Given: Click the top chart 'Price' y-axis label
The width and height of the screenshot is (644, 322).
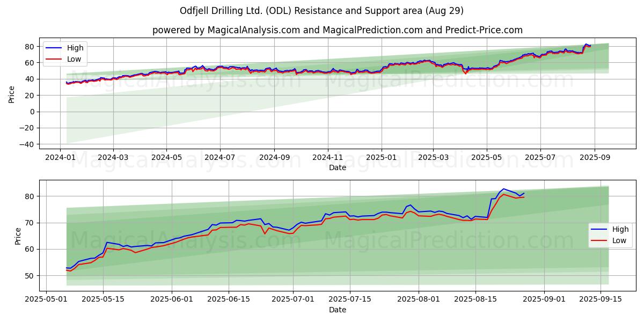Looking at the screenshot, I should tap(12, 93).
